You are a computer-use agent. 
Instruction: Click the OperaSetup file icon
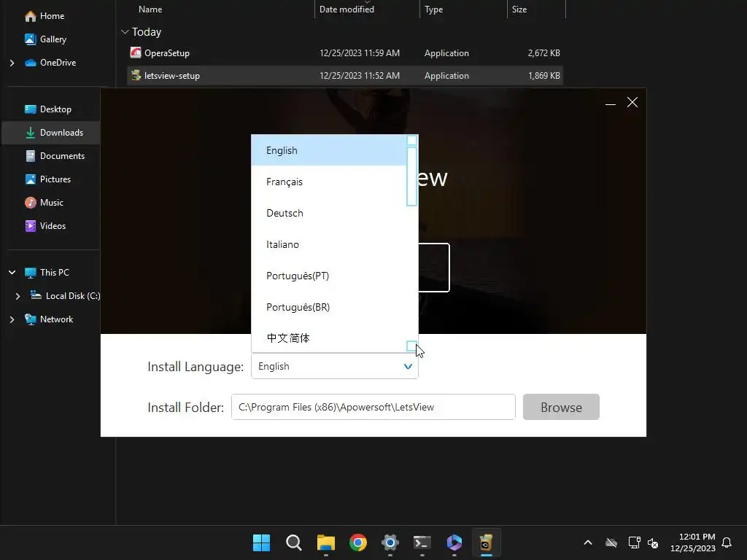tap(136, 52)
